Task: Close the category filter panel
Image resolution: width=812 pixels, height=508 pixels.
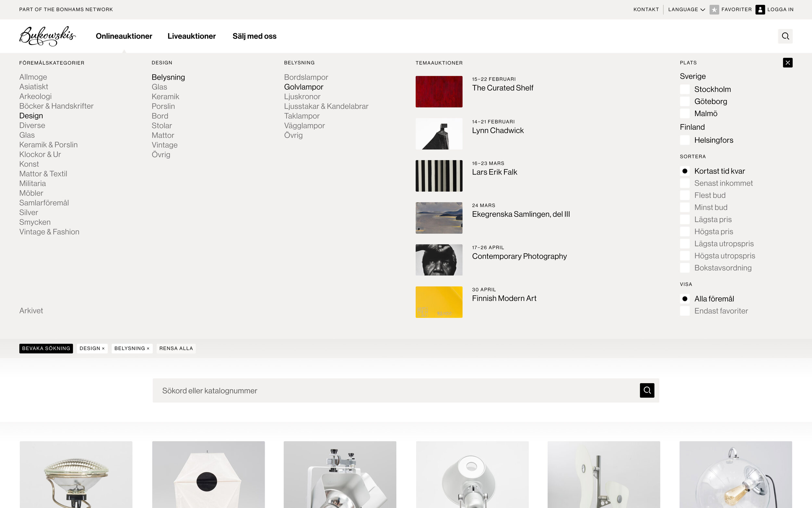Action: [x=788, y=62]
